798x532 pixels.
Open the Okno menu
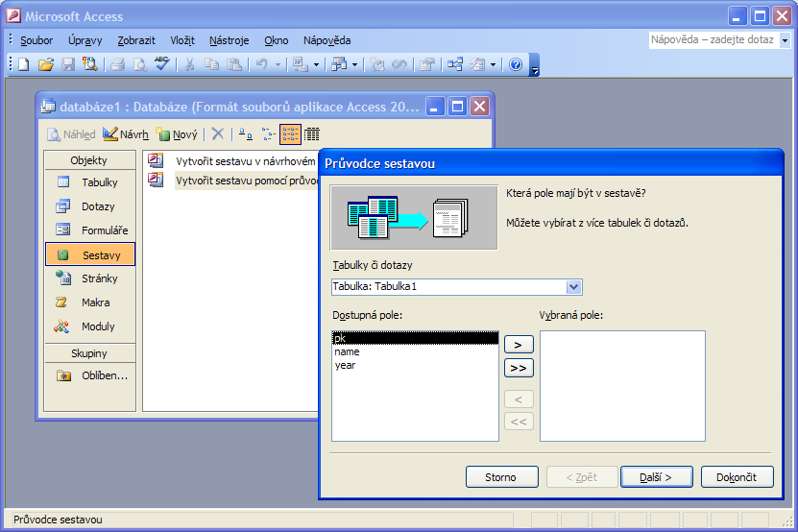coord(277,40)
